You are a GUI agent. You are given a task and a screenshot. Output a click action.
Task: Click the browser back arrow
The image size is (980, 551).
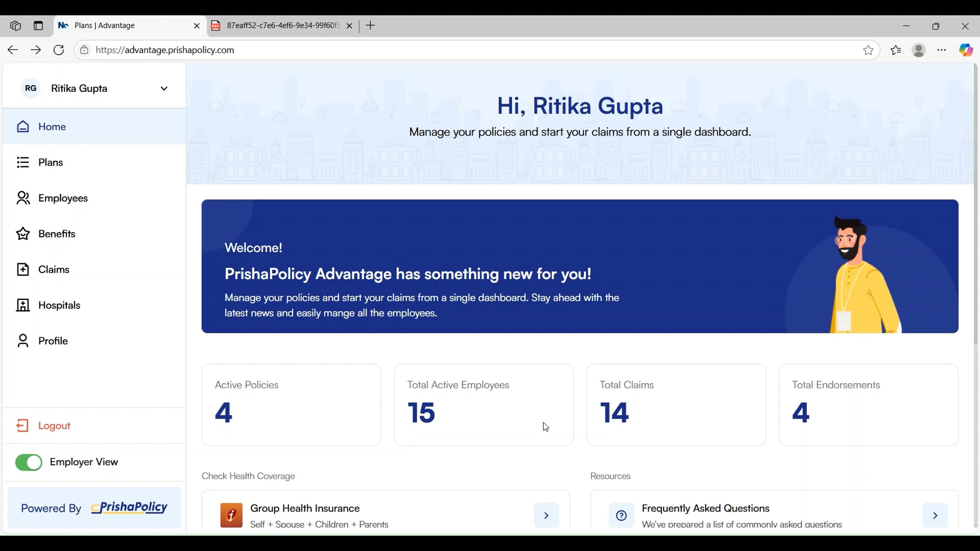coord(13,50)
